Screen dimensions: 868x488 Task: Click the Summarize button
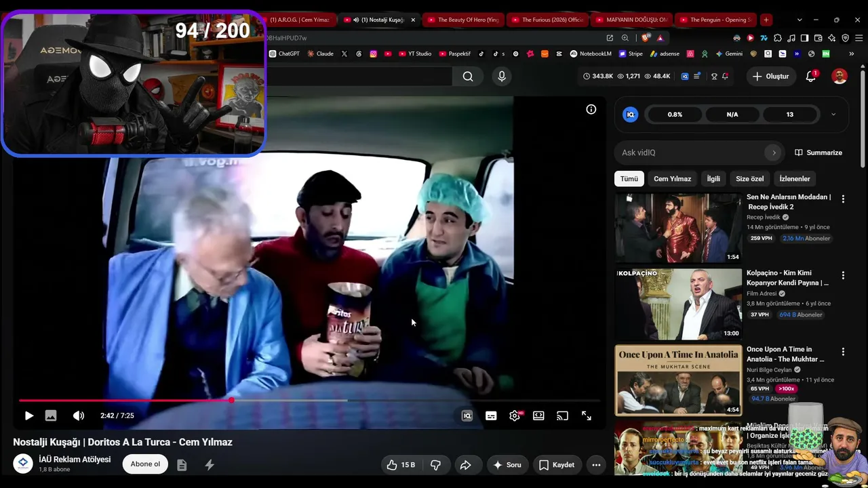pyautogui.click(x=818, y=152)
